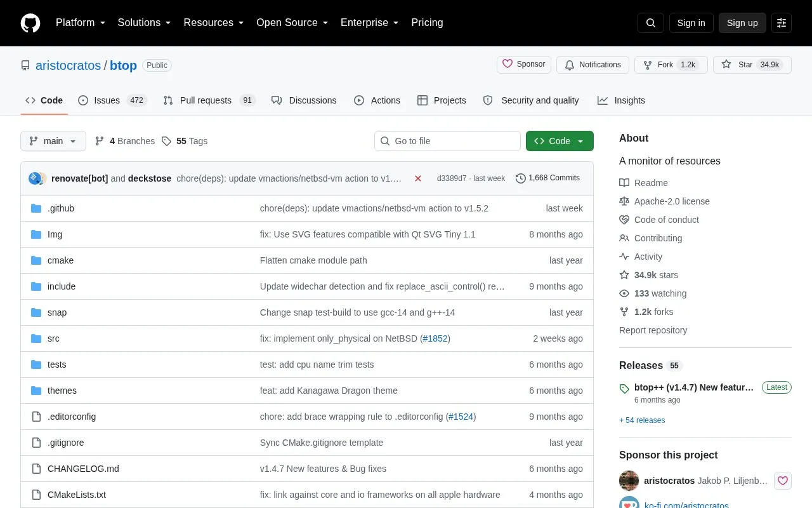Switch to the Discussions tab
The image size is (812, 508).
(x=304, y=100)
